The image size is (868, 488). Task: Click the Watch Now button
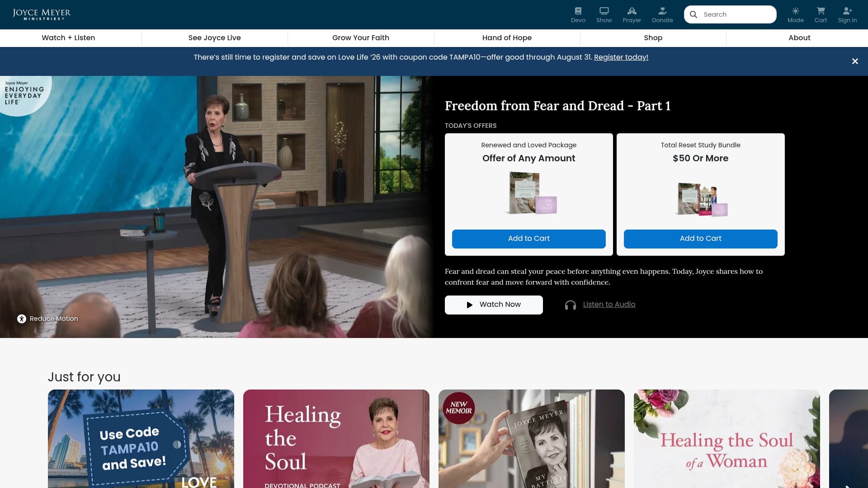[x=494, y=305]
